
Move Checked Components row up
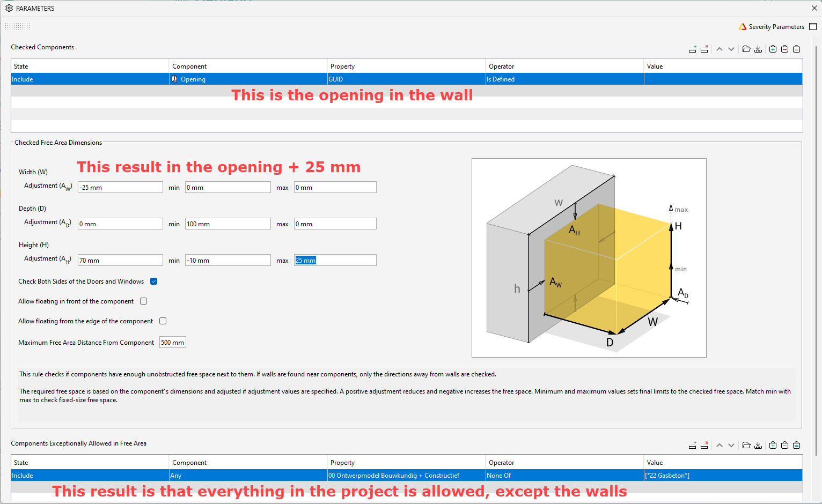coord(720,49)
